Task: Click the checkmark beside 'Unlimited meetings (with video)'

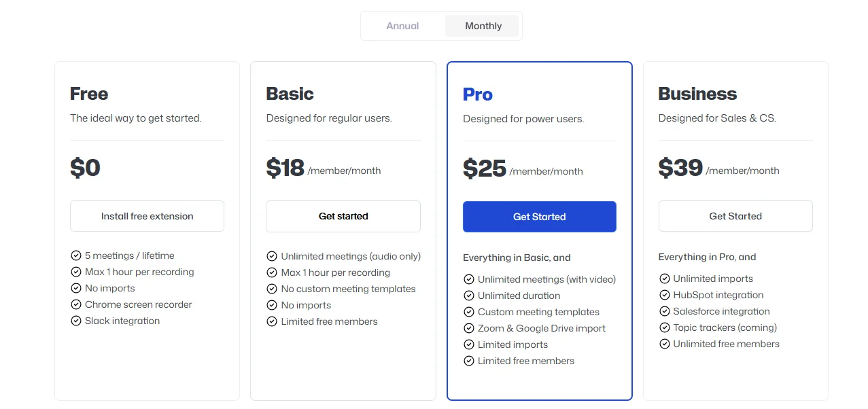Action: pyautogui.click(x=468, y=279)
